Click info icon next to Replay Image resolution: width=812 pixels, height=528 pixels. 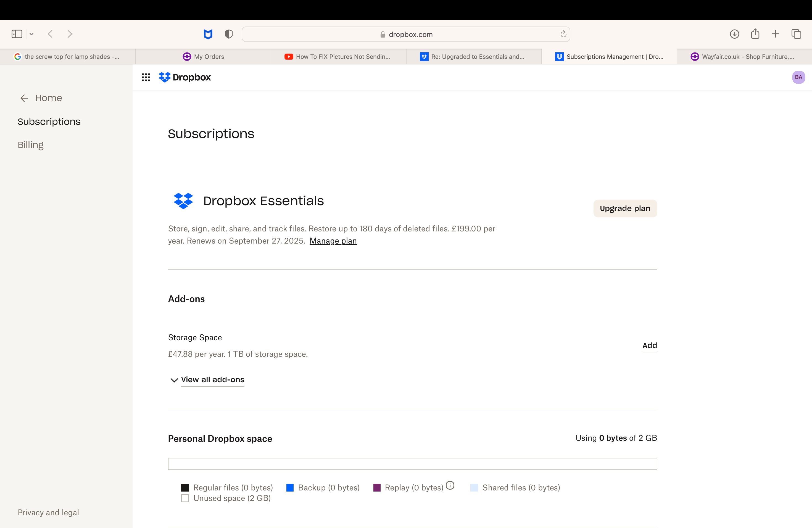tap(450, 485)
